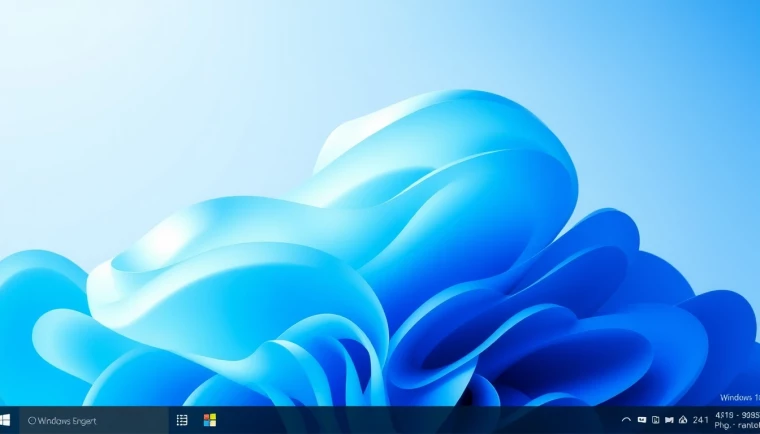Click the triangle warning tray icon
Viewport: 760px width, 434px height.
(683, 420)
